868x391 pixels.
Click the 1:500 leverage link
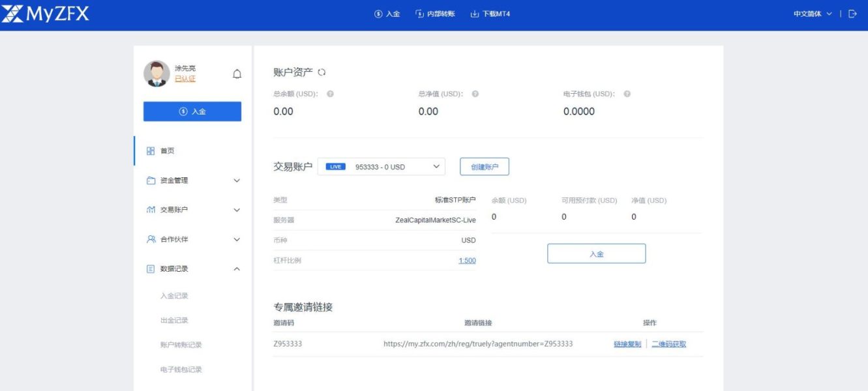[467, 261]
